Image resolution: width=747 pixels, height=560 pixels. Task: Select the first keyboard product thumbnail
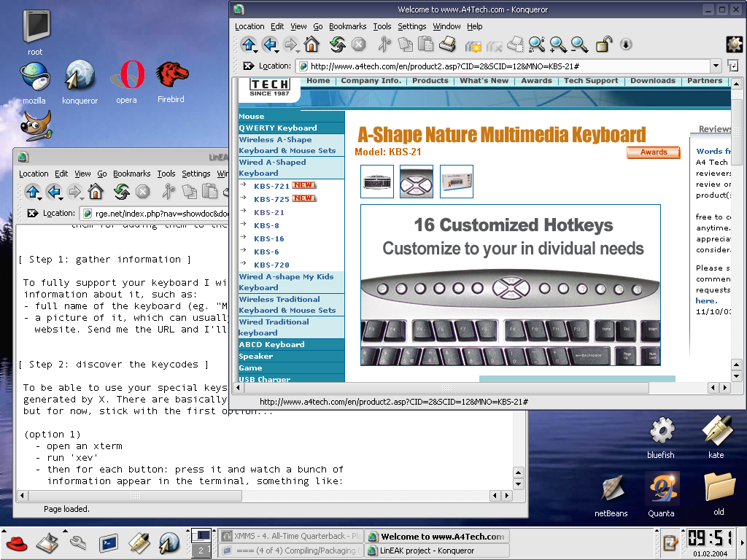[377, 182]
